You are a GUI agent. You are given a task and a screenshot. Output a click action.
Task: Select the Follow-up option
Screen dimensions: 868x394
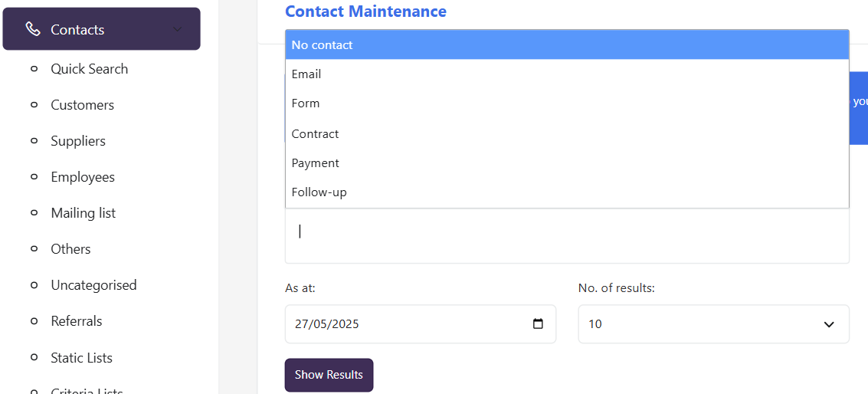click(x=567, y=192)
